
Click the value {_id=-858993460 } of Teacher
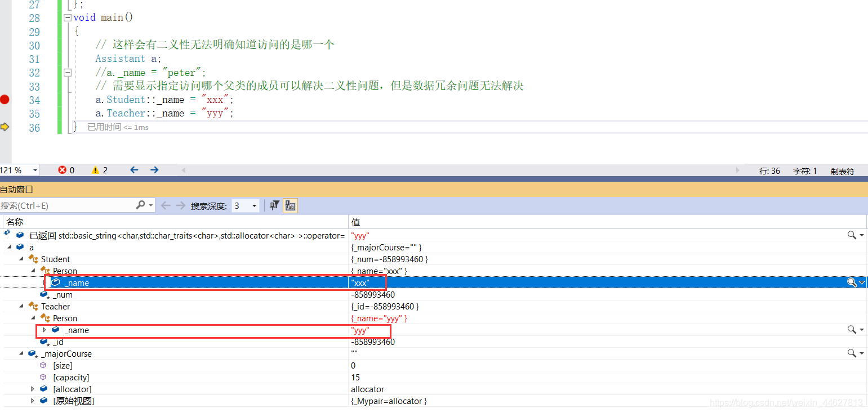click(x=385, y=307)
